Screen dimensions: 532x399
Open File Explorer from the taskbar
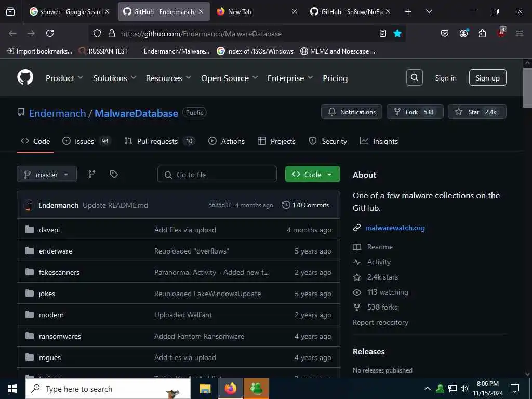[x=205, y=389]
